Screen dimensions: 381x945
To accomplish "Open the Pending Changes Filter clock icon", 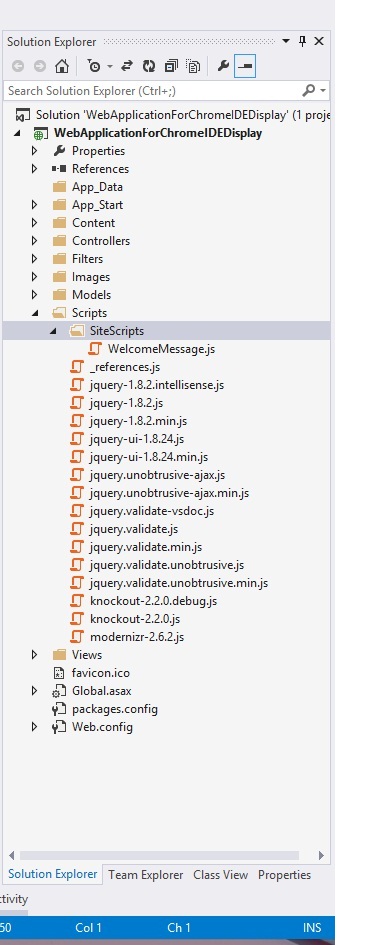I will (94, 66).
